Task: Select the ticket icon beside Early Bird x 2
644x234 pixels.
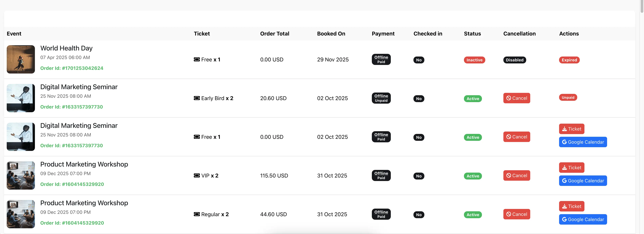Action: (197, 98)
